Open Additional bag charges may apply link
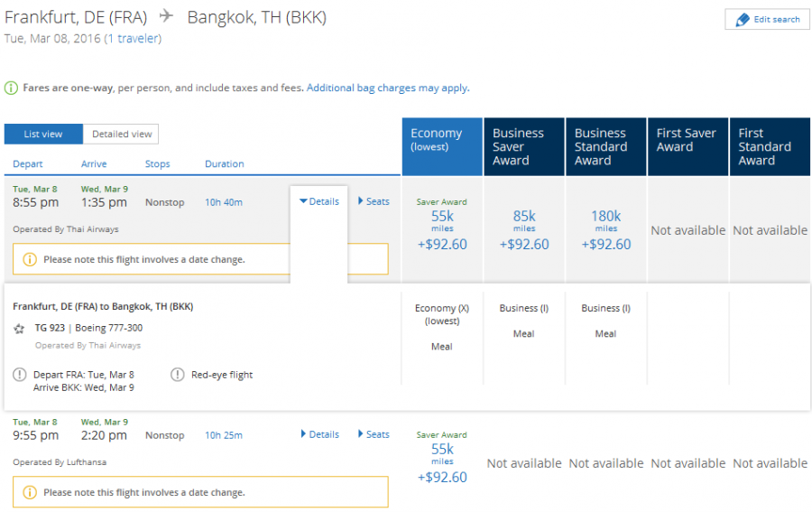This screenshot has height=512, width=812. pyautogui.click(x=388, y=88)
